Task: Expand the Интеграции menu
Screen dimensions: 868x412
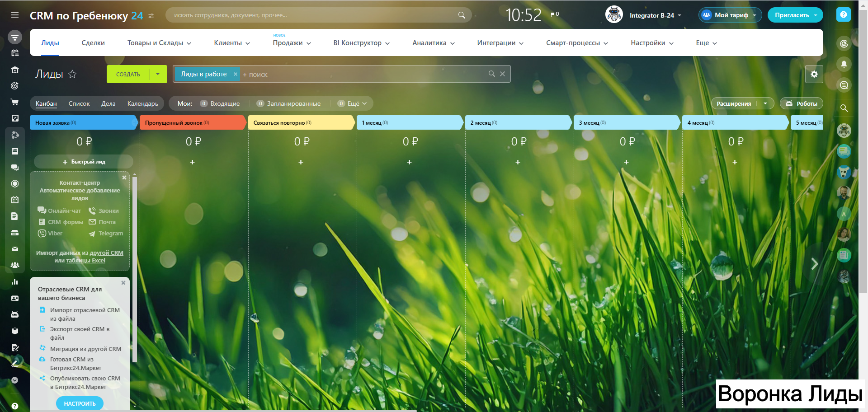Action: tap(500, 43)
